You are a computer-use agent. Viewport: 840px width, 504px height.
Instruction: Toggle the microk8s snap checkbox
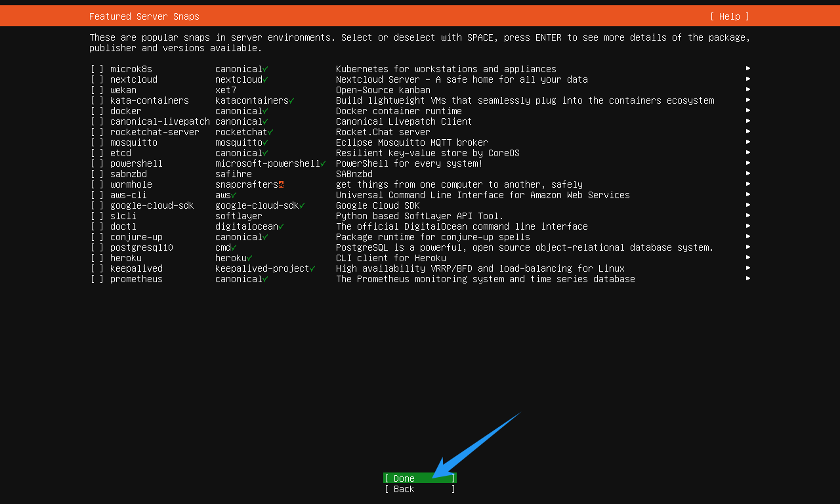(97, 69)
